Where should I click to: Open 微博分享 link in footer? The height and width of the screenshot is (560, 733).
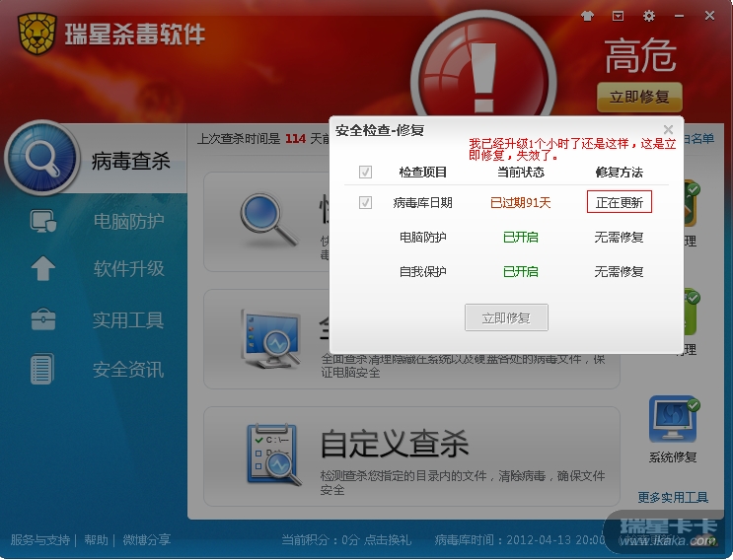pyautogui.click(x=146, y=540)
